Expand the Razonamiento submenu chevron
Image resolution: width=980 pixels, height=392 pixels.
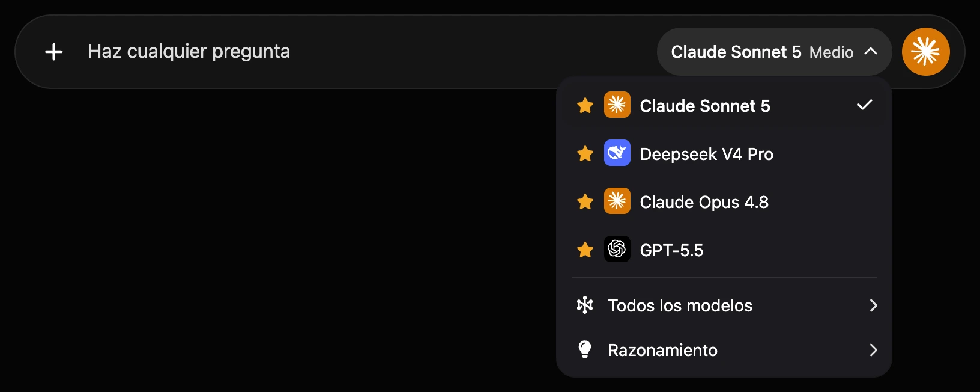click(x=873, y=350)
